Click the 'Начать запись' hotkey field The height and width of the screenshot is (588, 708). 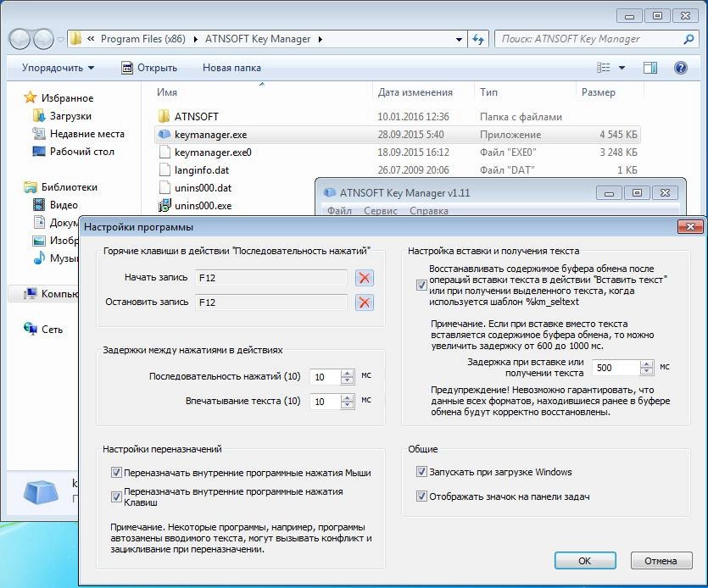pyautogui.click(x=271, y=278)
